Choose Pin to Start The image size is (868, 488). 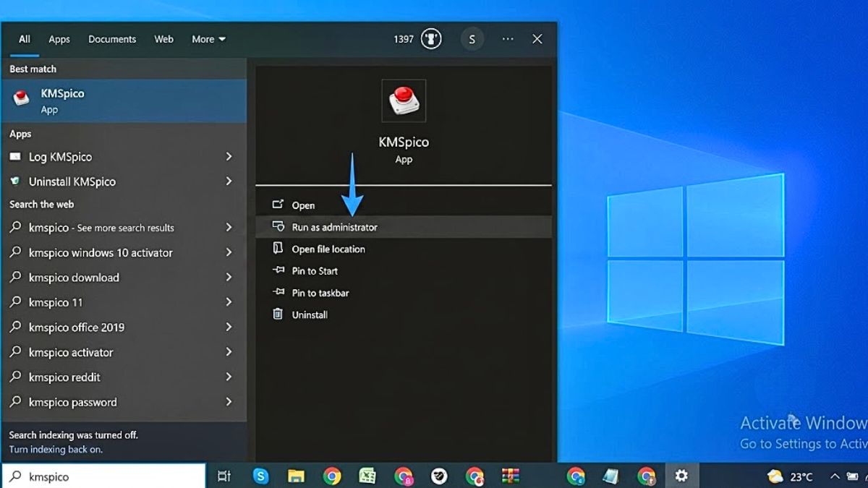coord(404,271)
